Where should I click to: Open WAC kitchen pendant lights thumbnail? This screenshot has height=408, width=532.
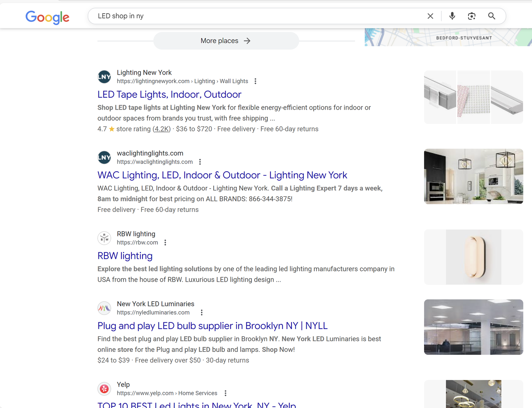pos(474,176)
